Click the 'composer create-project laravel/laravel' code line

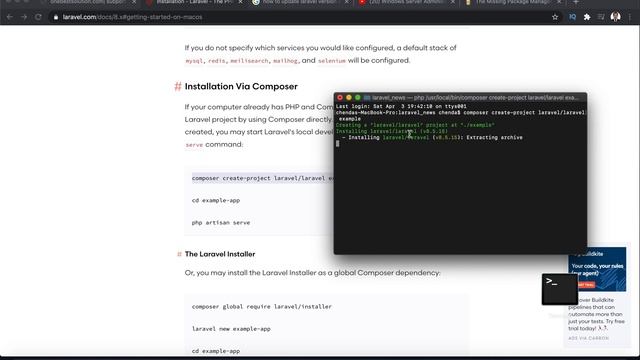tap(263, 178)
